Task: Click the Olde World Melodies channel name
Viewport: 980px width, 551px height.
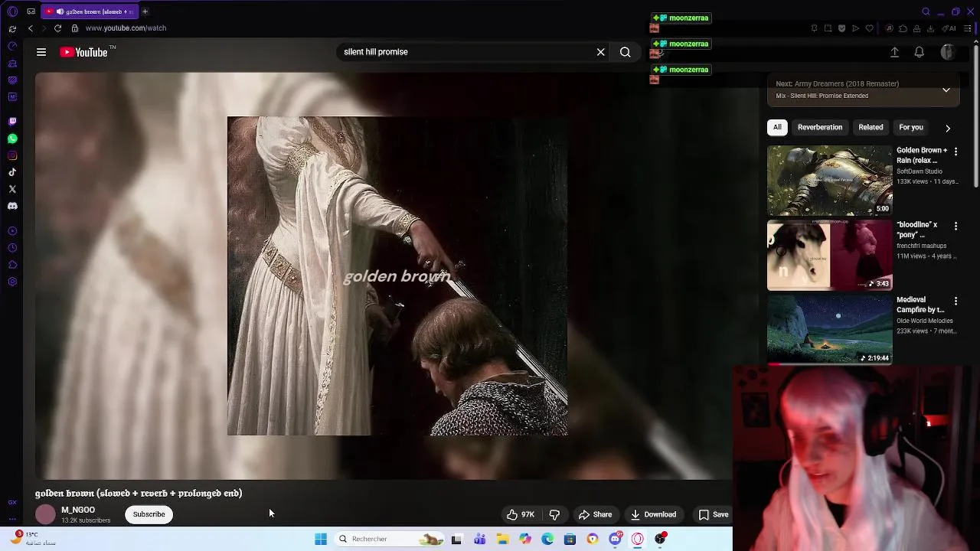Action: 925,321
